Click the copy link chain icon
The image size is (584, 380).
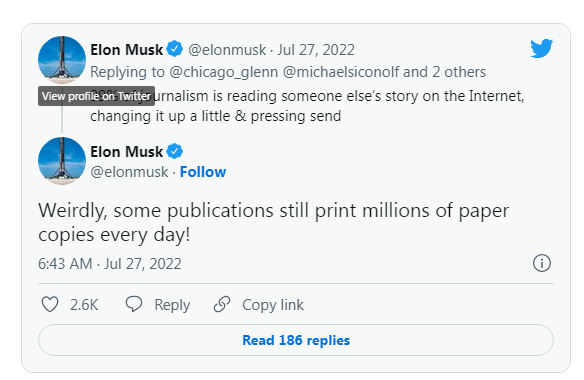click(222, 304)
